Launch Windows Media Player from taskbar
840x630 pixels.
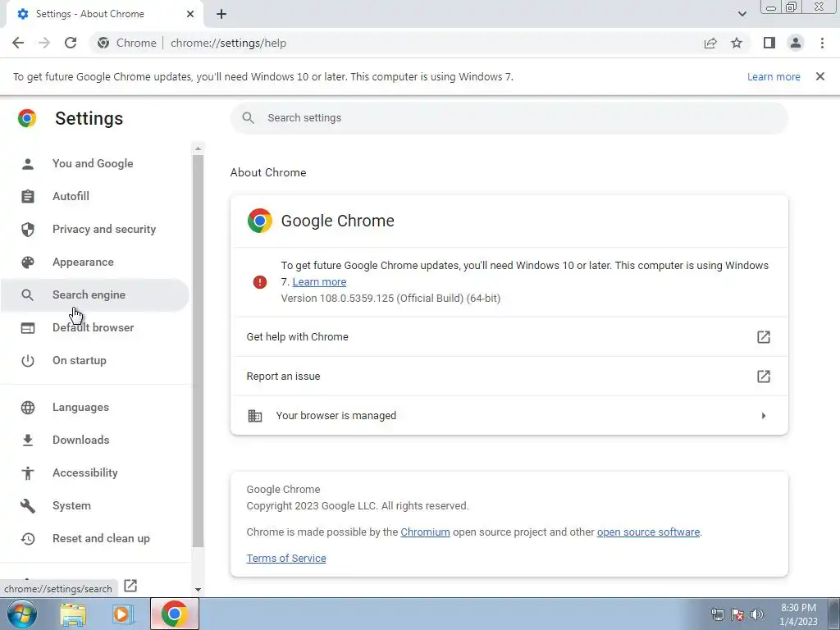point(123,614)
